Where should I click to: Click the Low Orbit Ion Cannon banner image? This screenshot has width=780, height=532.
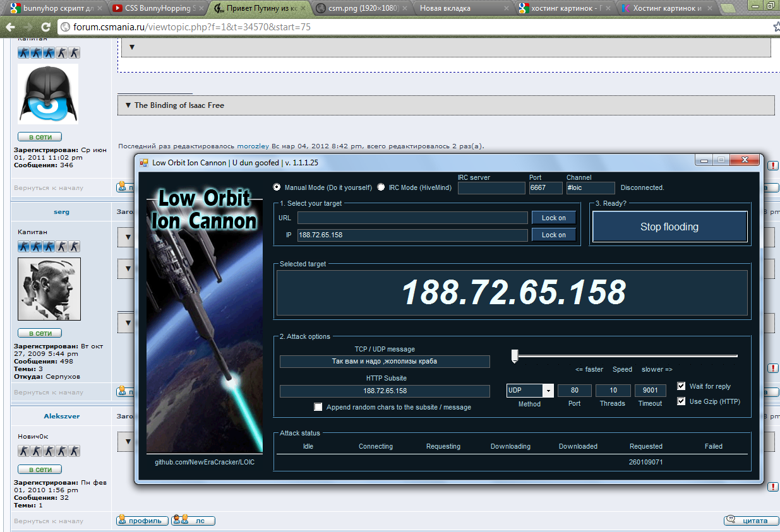[x=205, y=317]
